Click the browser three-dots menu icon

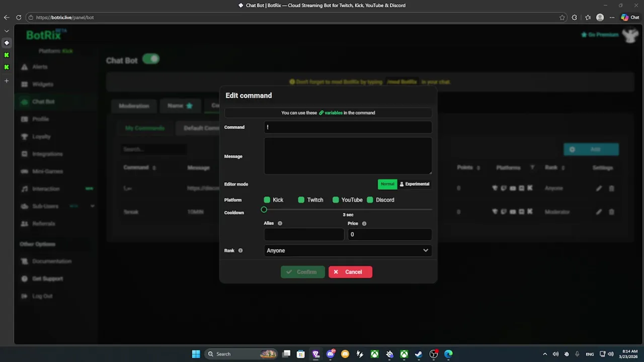point(612,18)
